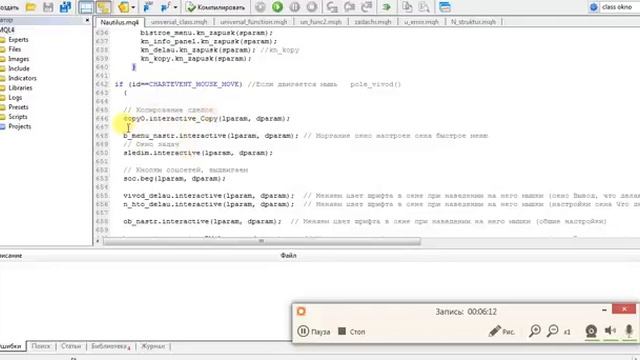Click the Save All toolbar icon
The height and width of the screenshot is (360, 640).
pos(65,7)
